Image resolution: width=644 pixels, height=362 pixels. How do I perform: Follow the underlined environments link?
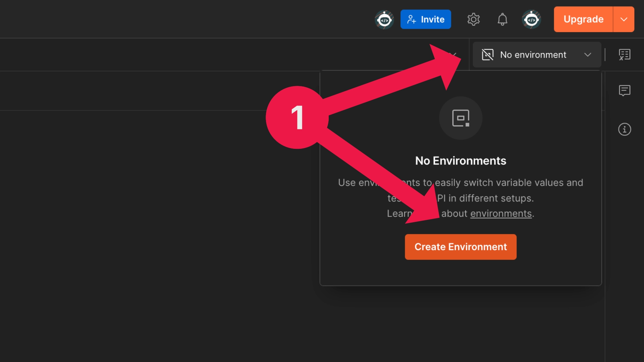click(501, 214)
